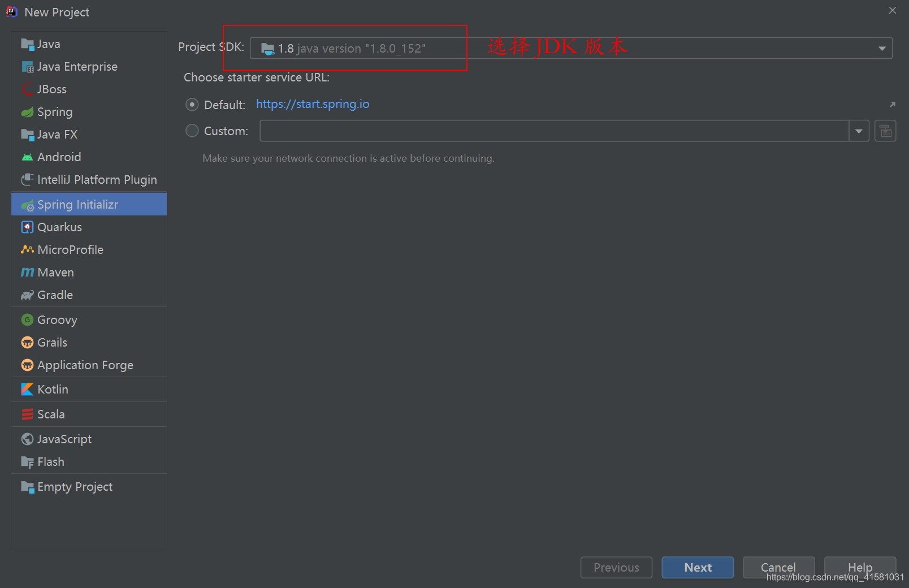Click the IntelliJ Platform Plugin icon
This screenshot has width=909, height=588.
27,180
